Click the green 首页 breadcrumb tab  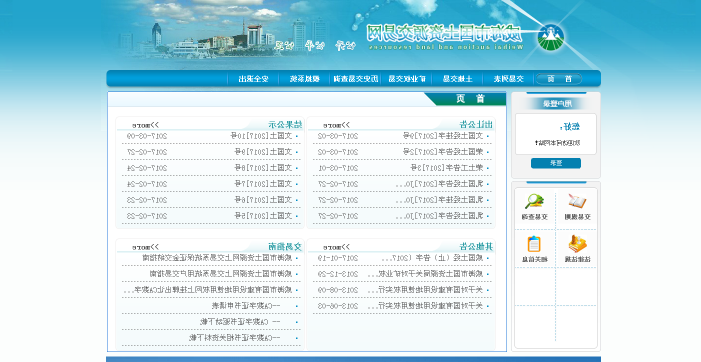click(x=466, y=99)
